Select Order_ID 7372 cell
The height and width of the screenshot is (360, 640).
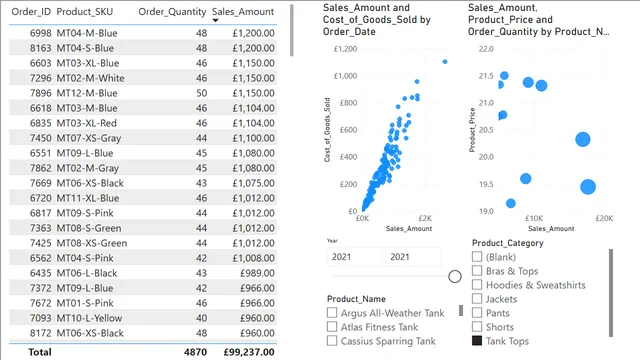[40, 288]
